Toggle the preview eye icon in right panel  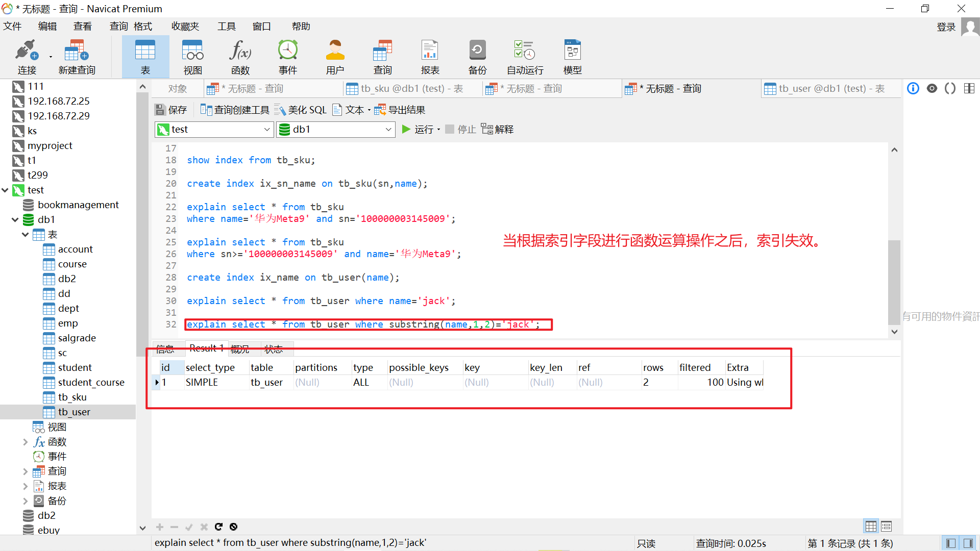(x=932, y=88)
